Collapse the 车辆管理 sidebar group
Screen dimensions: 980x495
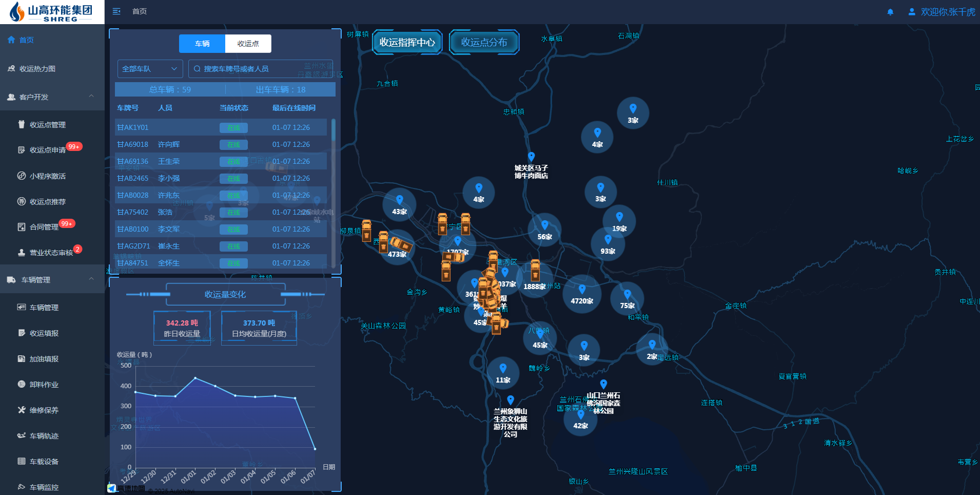(52, 279)
